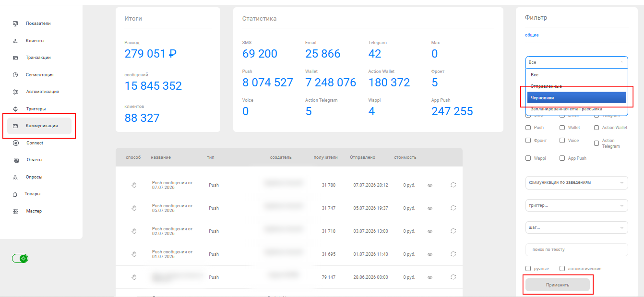Viewport: 644px width, 297px height.
Task: Select Все option in dropdown list
Action: click(x=577, y=75)
